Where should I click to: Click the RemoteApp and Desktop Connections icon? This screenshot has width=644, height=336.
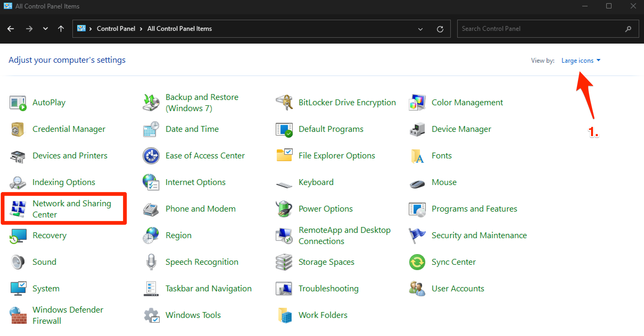[x=284, y=236]
